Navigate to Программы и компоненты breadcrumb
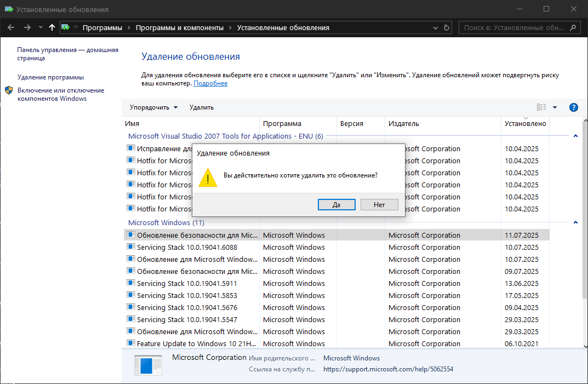The height and width of the screenshot is (384, 588). click(180, 28)
